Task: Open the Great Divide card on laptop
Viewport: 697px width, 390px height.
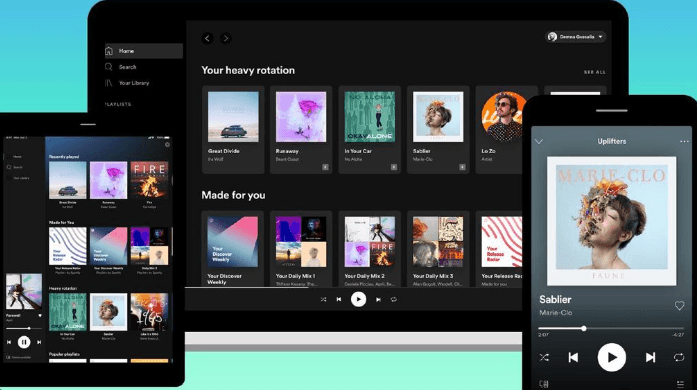Action: [x=233, y=129]
